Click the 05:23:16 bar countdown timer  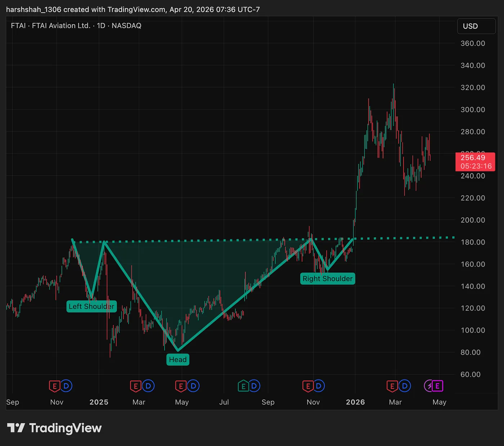[x=476, y=166]
